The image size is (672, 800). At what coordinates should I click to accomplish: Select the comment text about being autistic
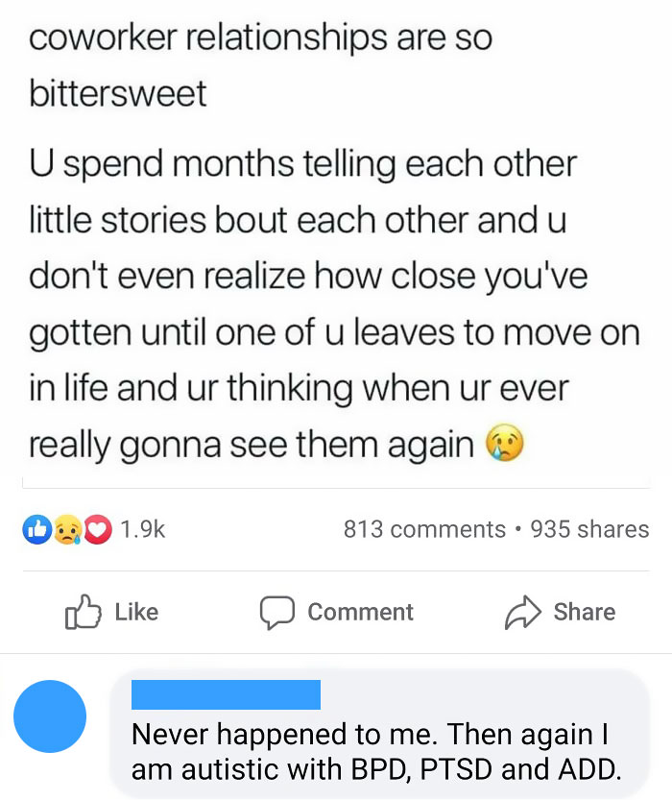[376, 752]
